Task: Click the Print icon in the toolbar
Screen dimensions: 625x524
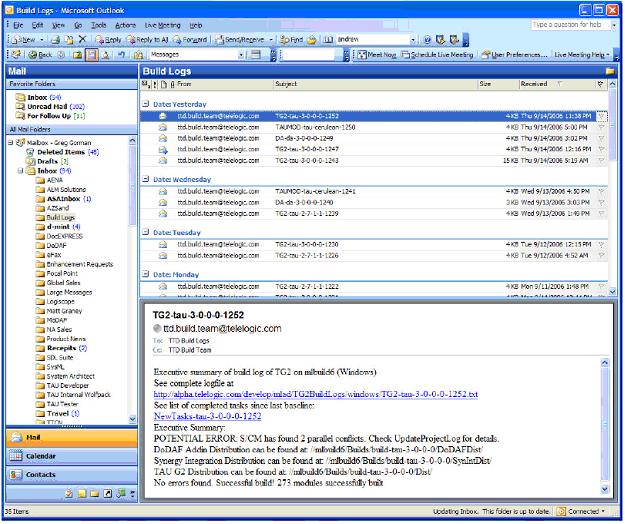Action: [56, 39]
